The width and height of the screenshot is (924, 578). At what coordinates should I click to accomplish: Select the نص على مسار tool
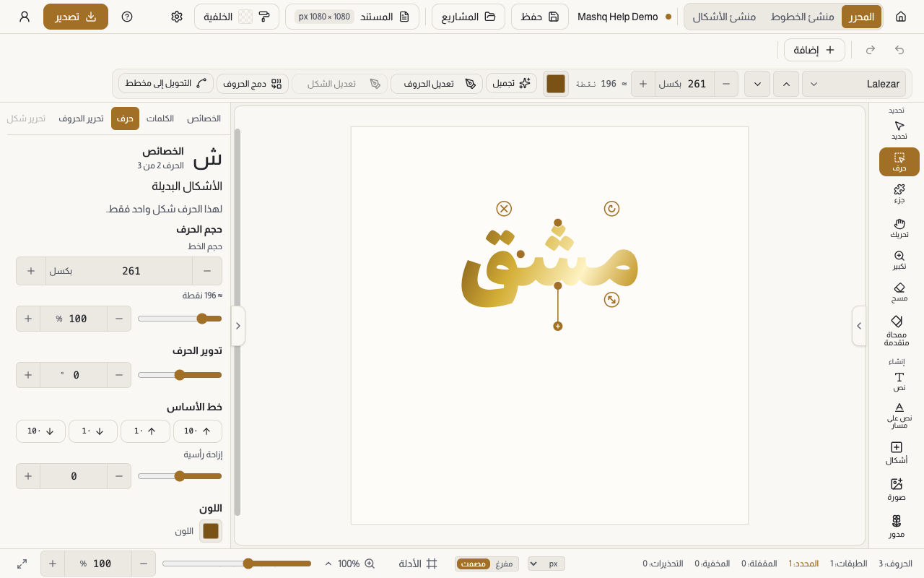click(899, 415)
